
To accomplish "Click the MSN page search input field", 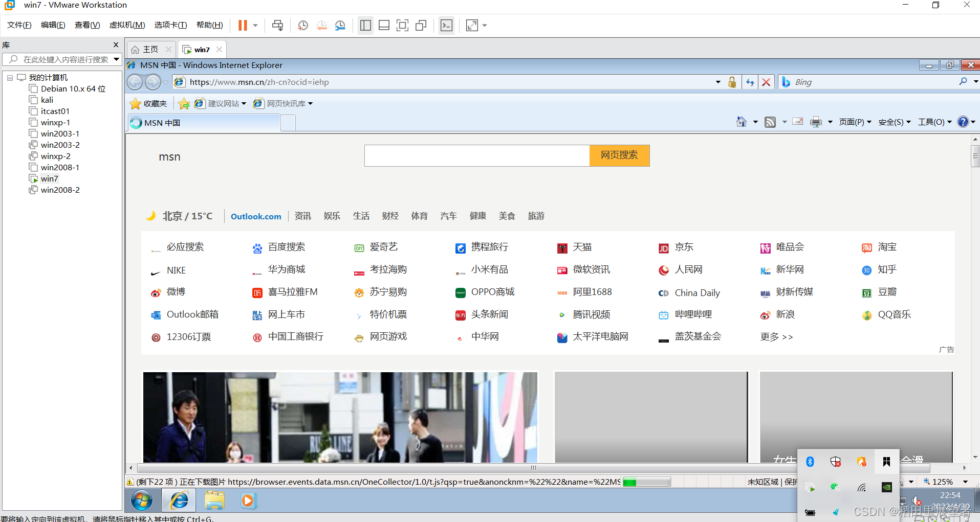I will click(477, 155).
